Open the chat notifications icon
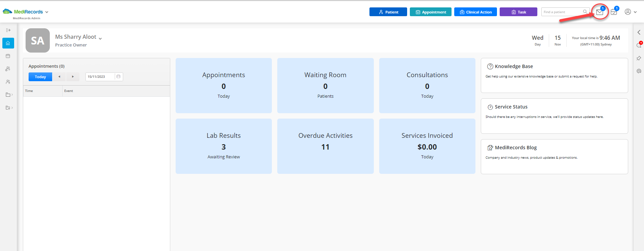Image resolution: width=644 pixels, height=251 pixels. [639, 45]
